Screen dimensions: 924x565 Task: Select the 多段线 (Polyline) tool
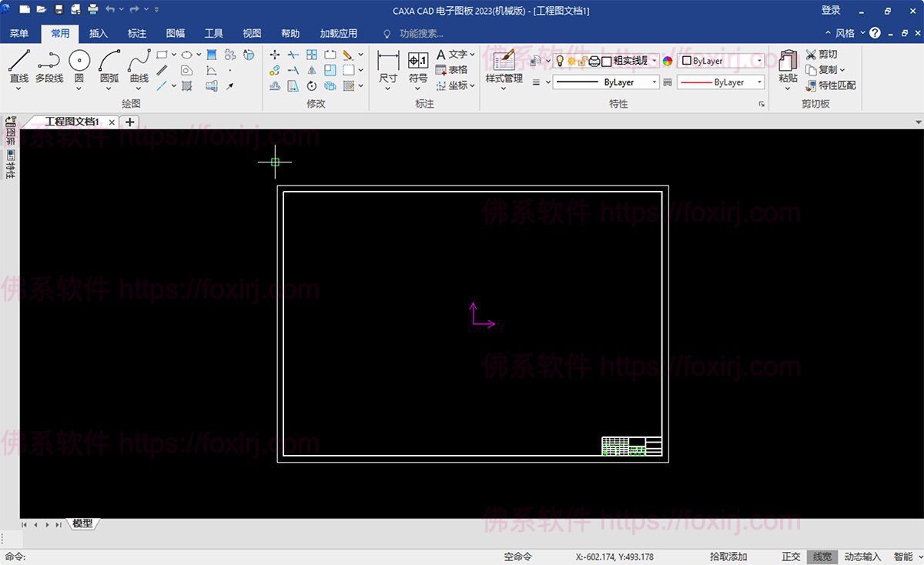49,62
